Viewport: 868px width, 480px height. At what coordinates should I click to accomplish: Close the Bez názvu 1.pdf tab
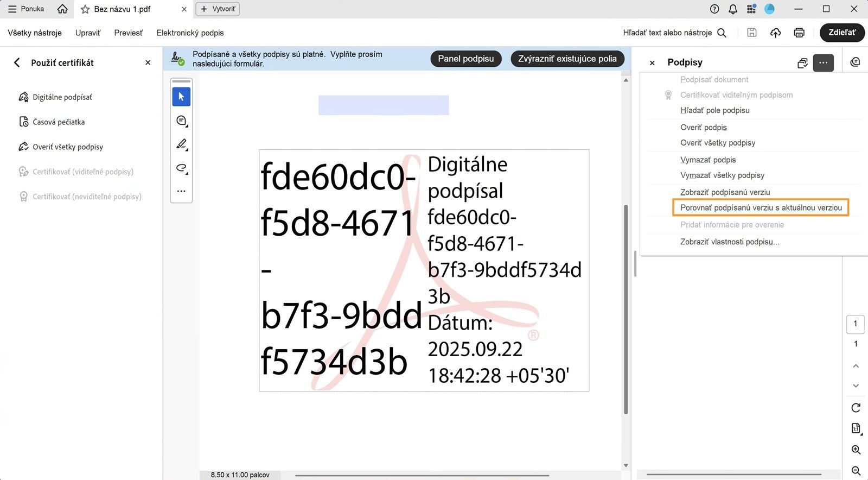click(184, 9)
